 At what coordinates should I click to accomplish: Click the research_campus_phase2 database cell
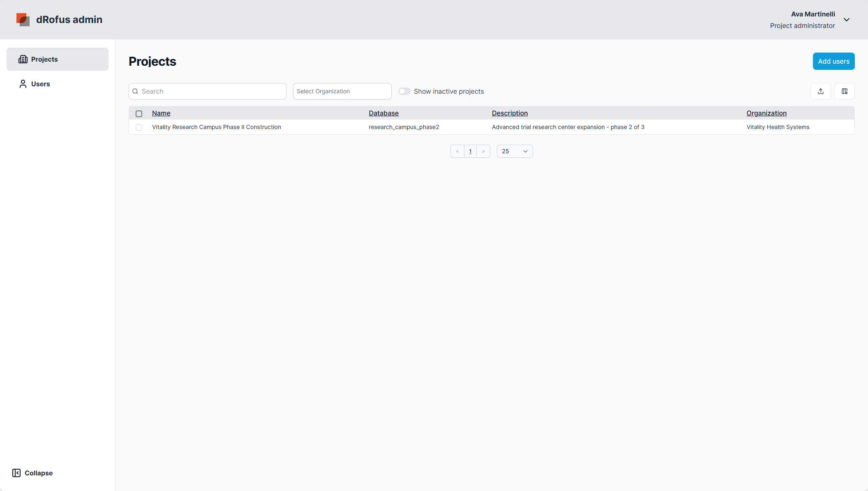pyautogui.click(x=404, y=127)
